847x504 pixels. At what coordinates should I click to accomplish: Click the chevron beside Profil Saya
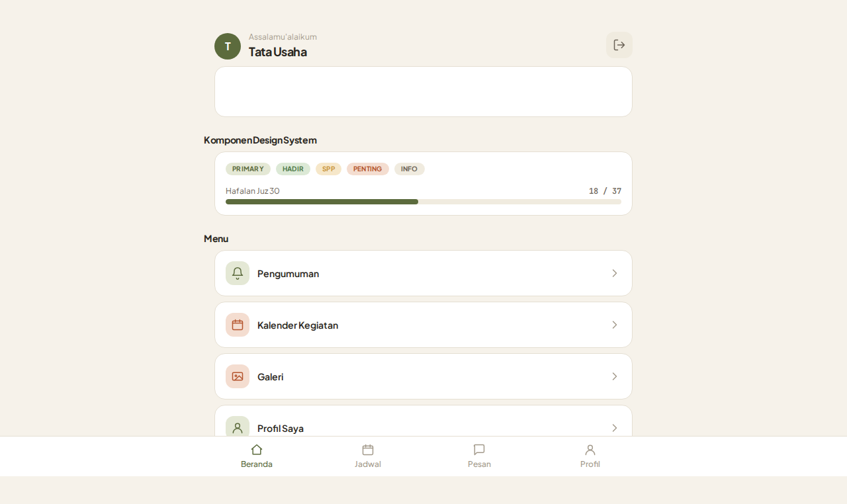click(615, 428)
